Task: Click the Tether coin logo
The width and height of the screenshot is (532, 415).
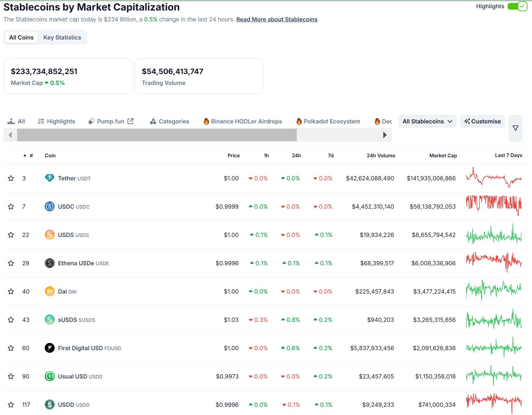Action: (50, 178)
